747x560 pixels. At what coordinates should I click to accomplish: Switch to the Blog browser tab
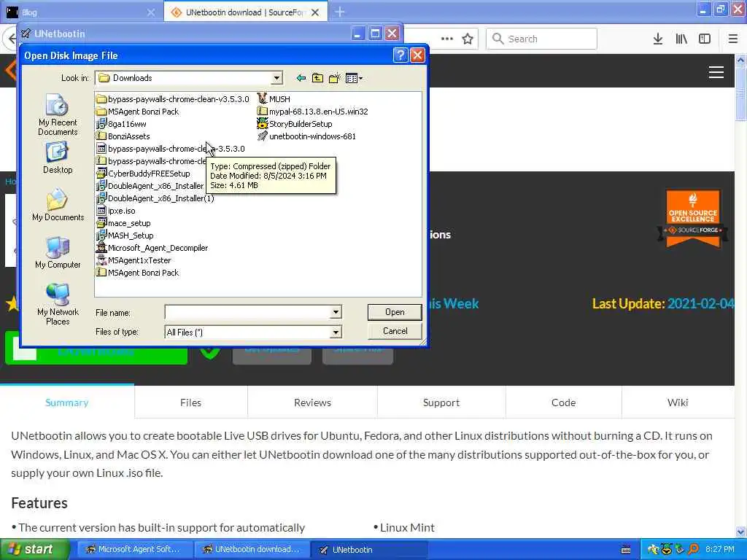tap(81, 12)
